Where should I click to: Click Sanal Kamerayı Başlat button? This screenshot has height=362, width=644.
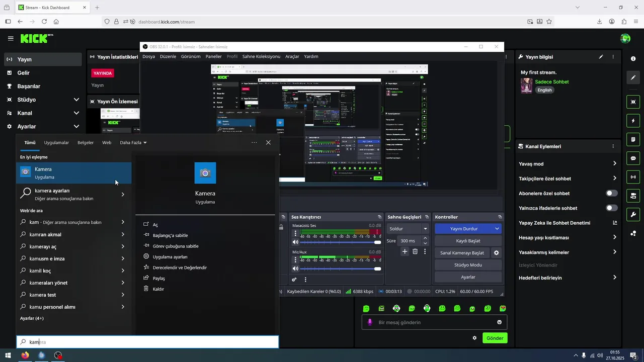(x=462, y=253)
